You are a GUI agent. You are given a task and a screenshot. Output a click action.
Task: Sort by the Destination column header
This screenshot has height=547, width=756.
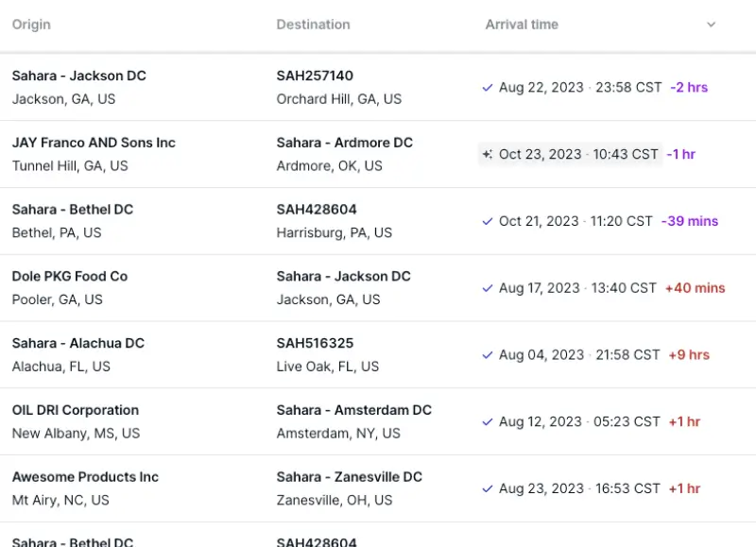pyautogui.click(x=313, y=25)
